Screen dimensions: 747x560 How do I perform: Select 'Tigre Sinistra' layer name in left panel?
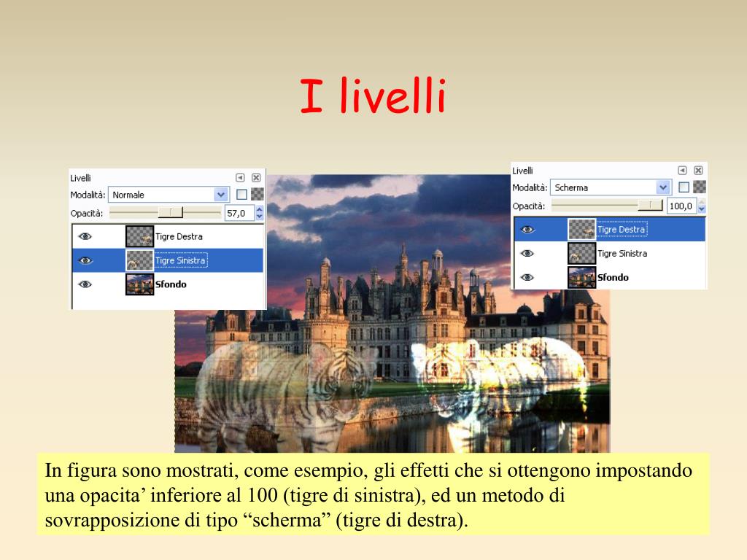tap(181, 260)
